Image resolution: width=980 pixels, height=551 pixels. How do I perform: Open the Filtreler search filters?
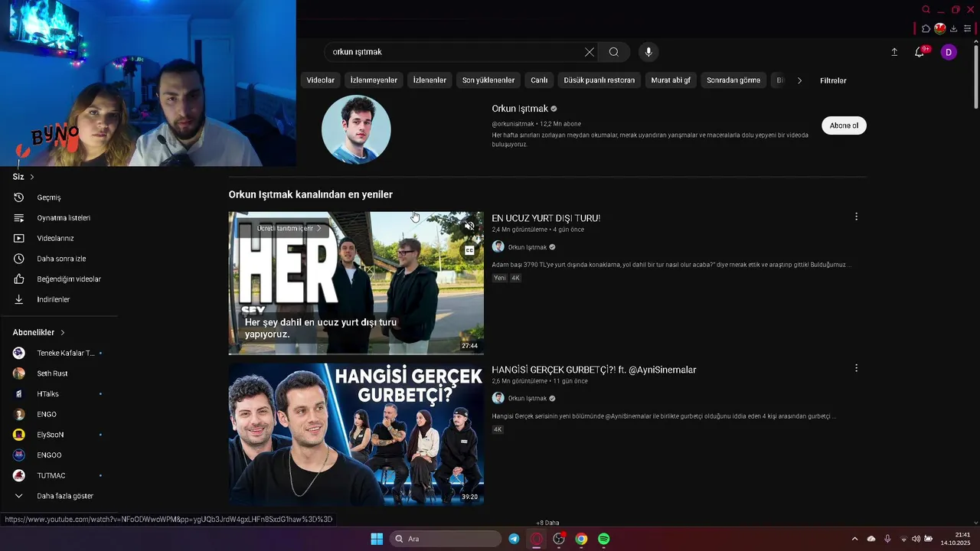(833, 80)
